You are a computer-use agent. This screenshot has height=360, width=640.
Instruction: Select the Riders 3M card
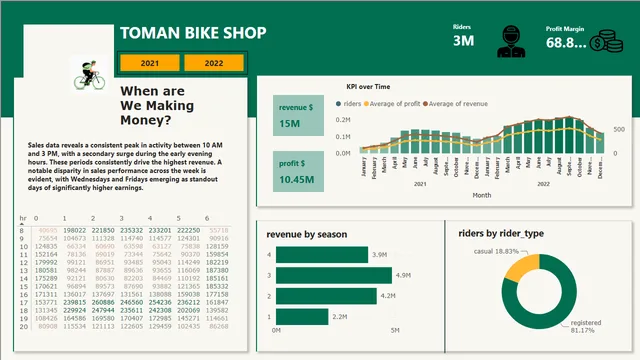pyautogui.click(x=463, y=36)
